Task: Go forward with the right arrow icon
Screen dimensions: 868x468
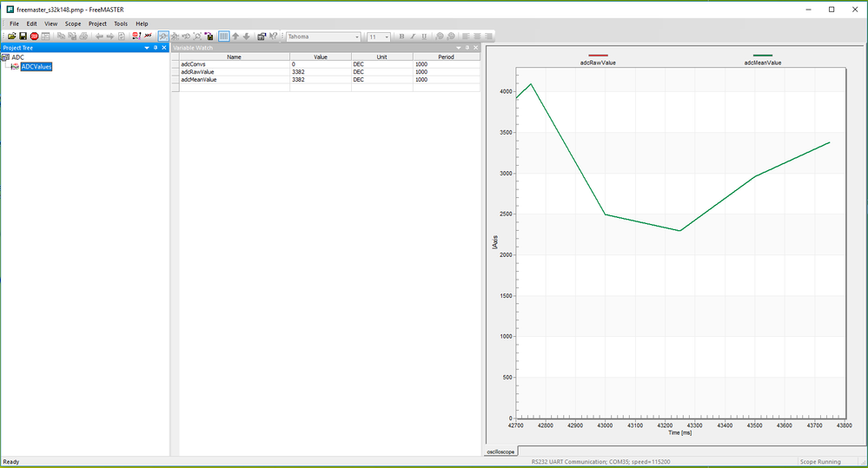Action: [110, 36]
